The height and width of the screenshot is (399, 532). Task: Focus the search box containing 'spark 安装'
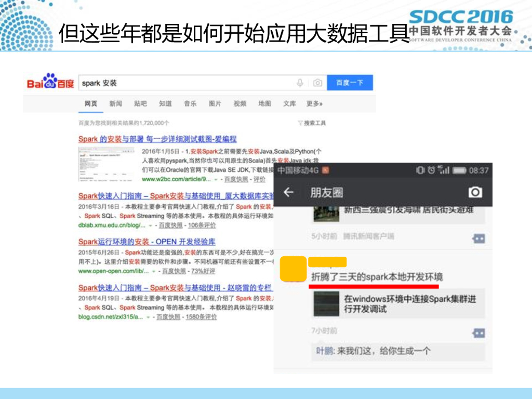(x=203, y=83)
